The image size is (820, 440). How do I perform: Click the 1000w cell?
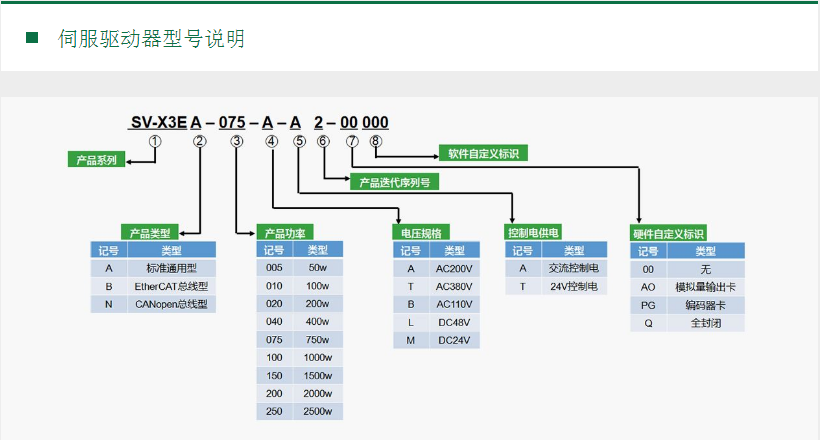pyautogui.click(x=317, y=357)
